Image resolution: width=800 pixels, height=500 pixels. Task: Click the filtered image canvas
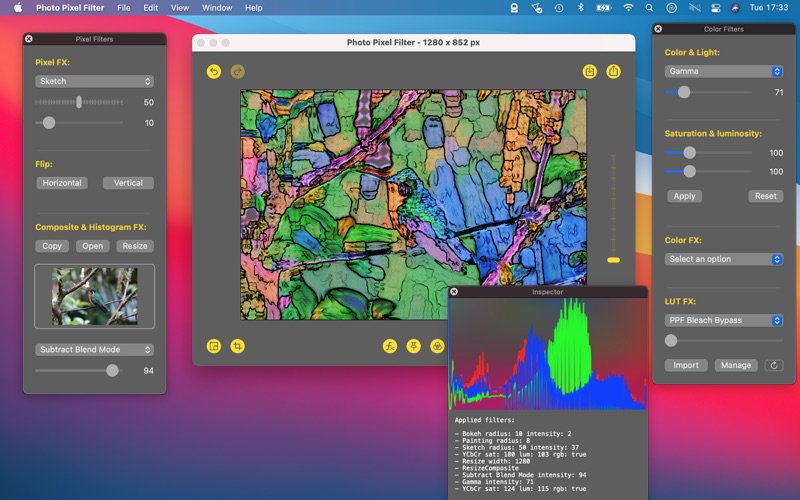click(413, 205)
